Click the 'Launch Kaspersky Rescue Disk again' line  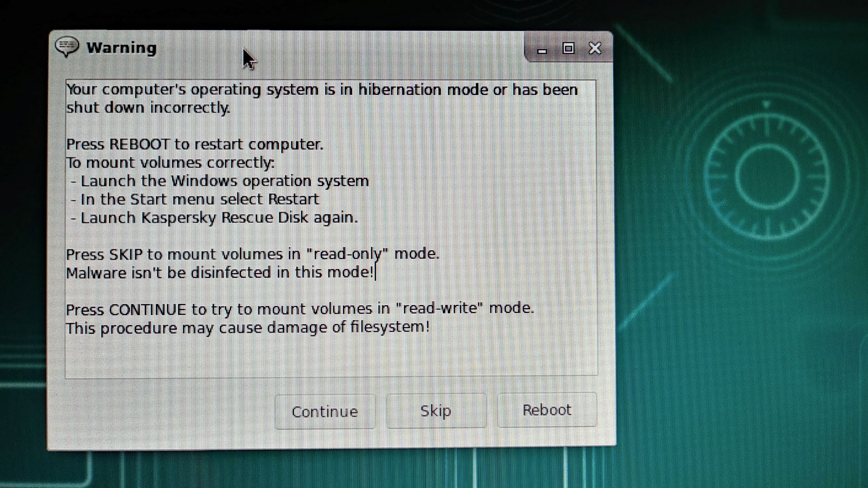pyautogui.click(x=214, y=217)
